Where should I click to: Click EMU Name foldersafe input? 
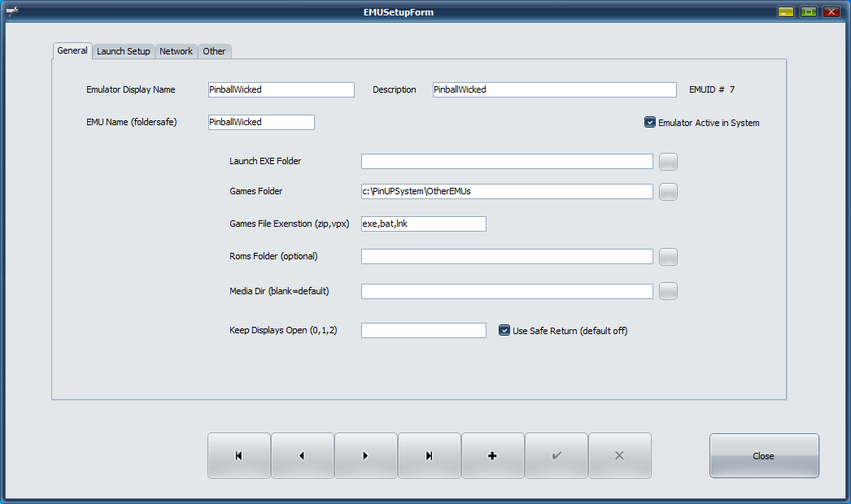260,122
